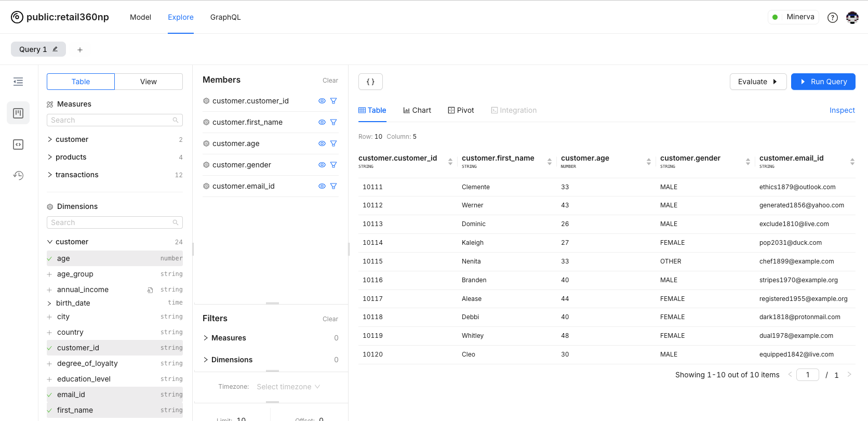Click the page number input box

(808, 375)
